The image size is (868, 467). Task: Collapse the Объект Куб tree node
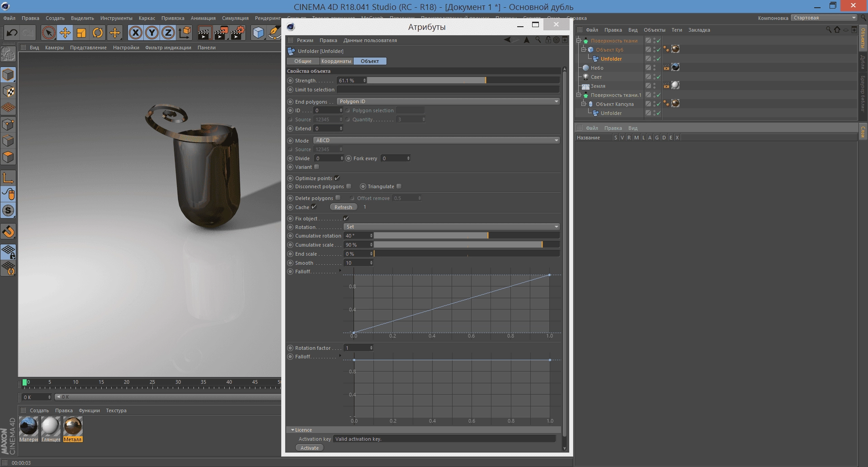tap(583, 50)
